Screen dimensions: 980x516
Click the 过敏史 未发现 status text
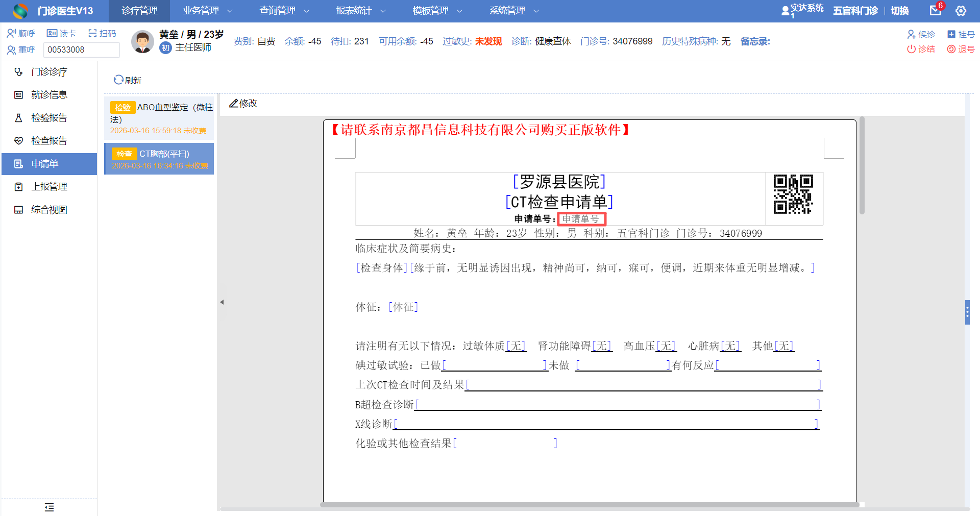pos(488,41)
